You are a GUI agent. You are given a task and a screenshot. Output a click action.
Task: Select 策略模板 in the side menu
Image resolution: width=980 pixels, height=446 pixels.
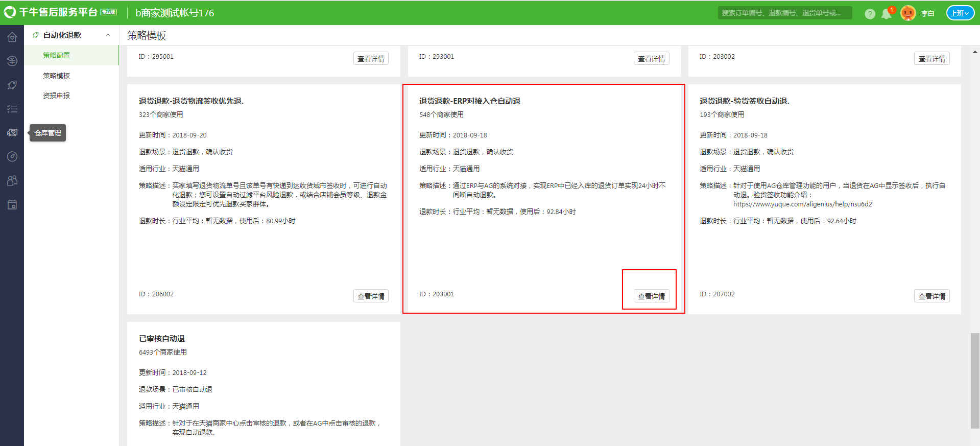pos(57,76)
